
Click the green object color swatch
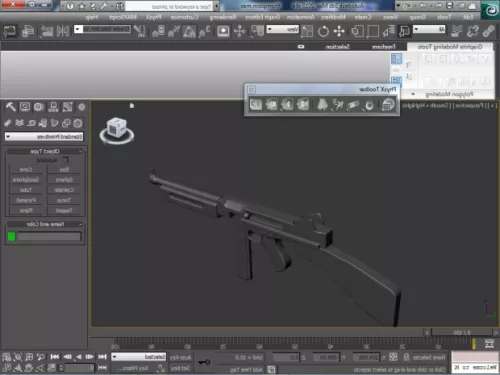click(11, 237)
